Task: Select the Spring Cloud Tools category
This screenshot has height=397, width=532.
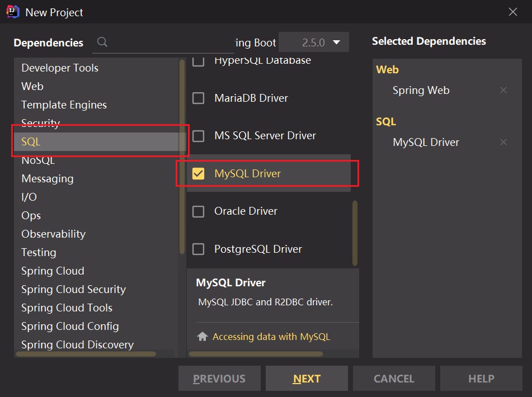Action: coord(96,308)
